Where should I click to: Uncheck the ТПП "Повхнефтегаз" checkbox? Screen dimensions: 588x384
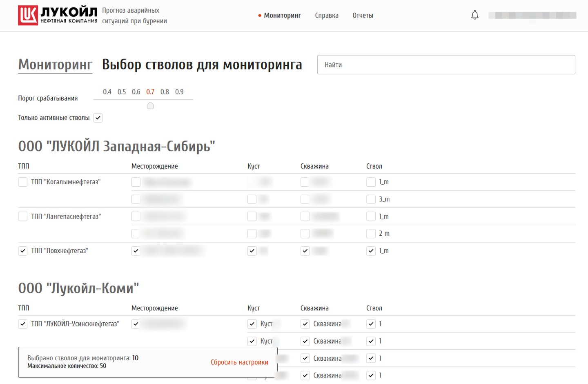click(23, 251)
